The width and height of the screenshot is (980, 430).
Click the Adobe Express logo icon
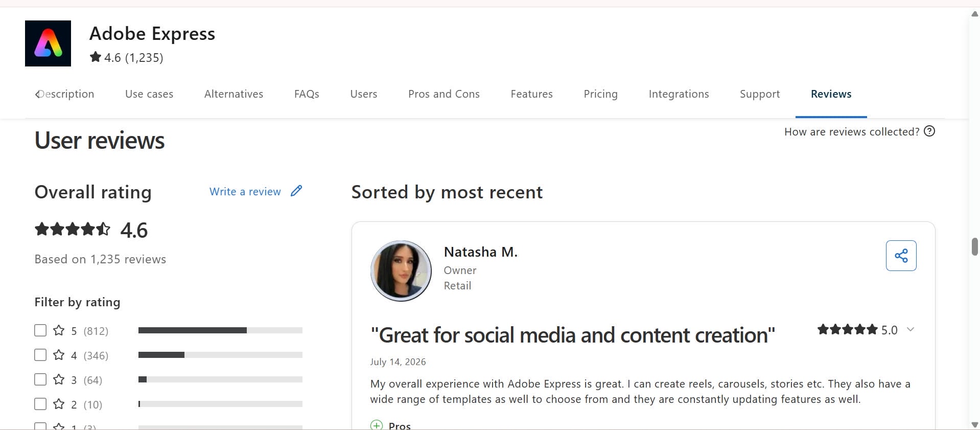[48, 43]
